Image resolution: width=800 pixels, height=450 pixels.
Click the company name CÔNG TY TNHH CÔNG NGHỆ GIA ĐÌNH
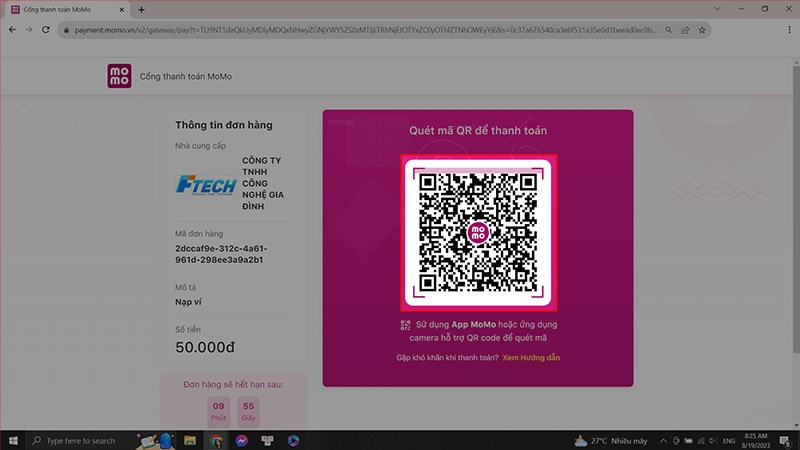click(263, 183)
